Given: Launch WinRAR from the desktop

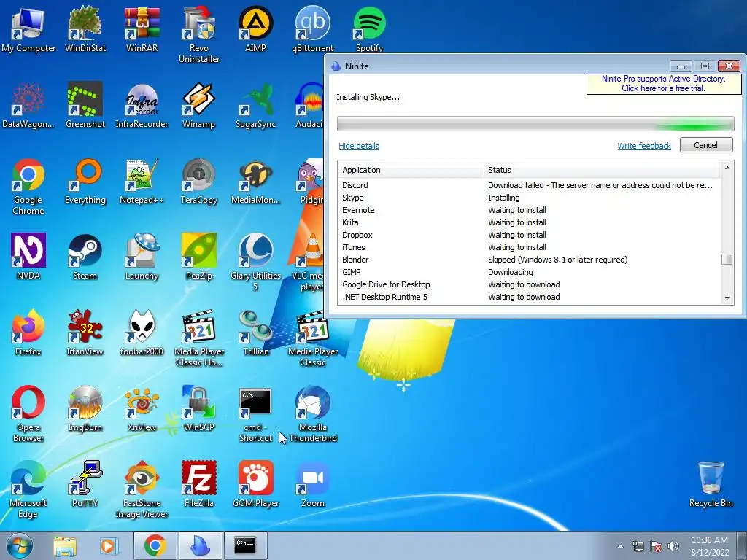Looking at the screenshot, I should tap(142, 28).
